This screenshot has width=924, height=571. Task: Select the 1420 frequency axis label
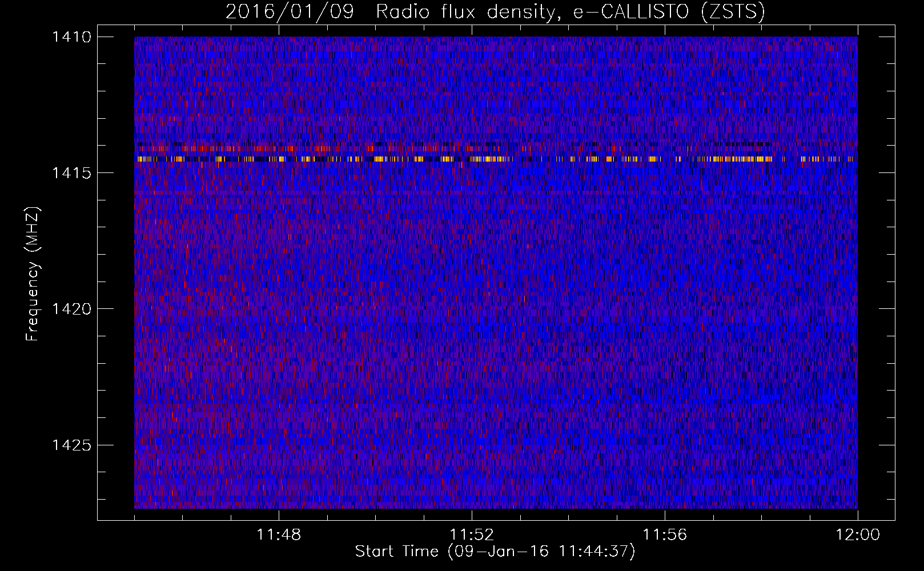[71, 309]
